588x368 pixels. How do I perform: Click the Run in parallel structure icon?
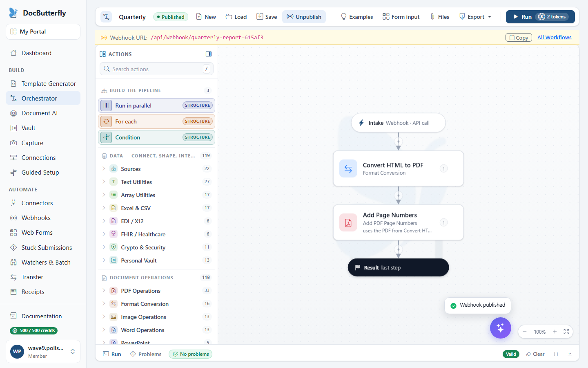(106, 105)
